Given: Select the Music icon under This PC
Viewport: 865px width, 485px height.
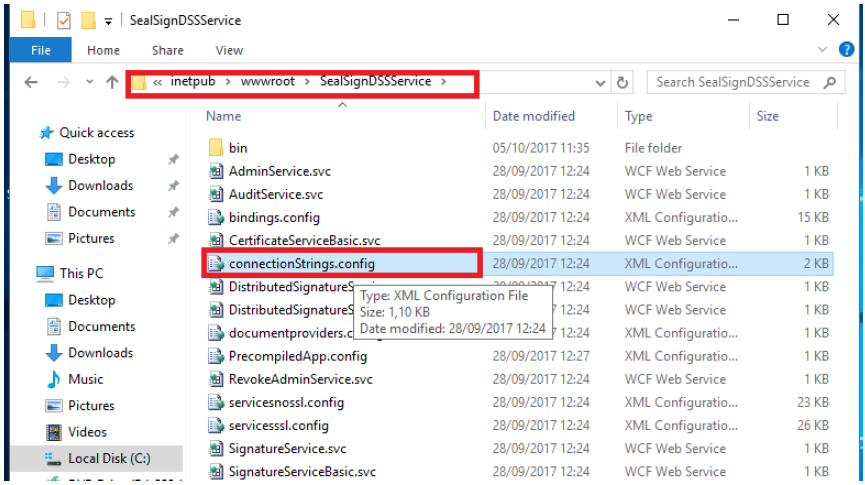Looking at the screenshot, I should click(x=54, y=379).
